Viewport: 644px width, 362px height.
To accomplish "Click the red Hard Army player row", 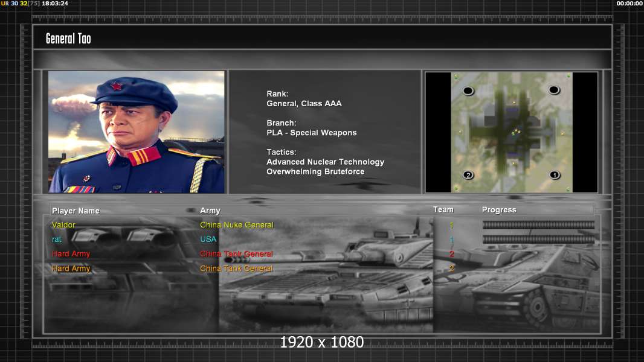I will click(x=71, y=254).
